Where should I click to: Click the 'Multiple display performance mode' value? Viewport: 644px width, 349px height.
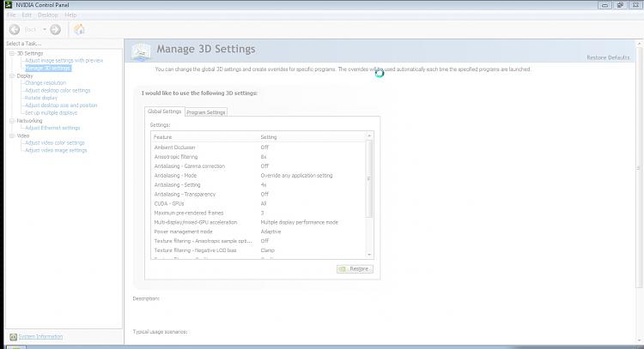[300, 222]
